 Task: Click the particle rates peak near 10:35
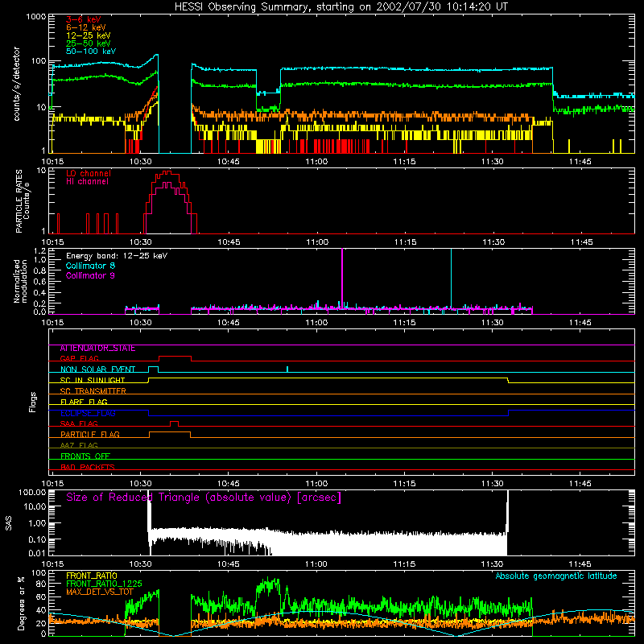coord(167,173)
